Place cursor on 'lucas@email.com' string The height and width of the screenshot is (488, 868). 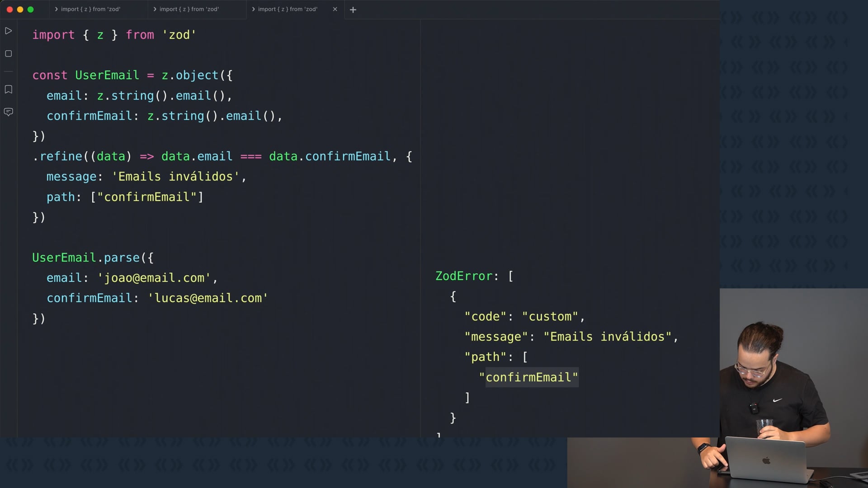coord(208,298)
